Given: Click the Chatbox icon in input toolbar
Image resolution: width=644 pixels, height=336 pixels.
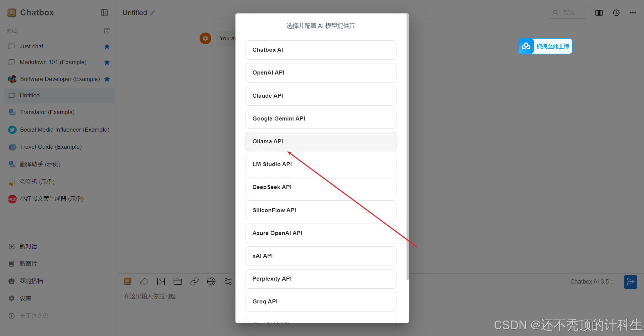Looking at the screenshot, I should tap(128, 281).
